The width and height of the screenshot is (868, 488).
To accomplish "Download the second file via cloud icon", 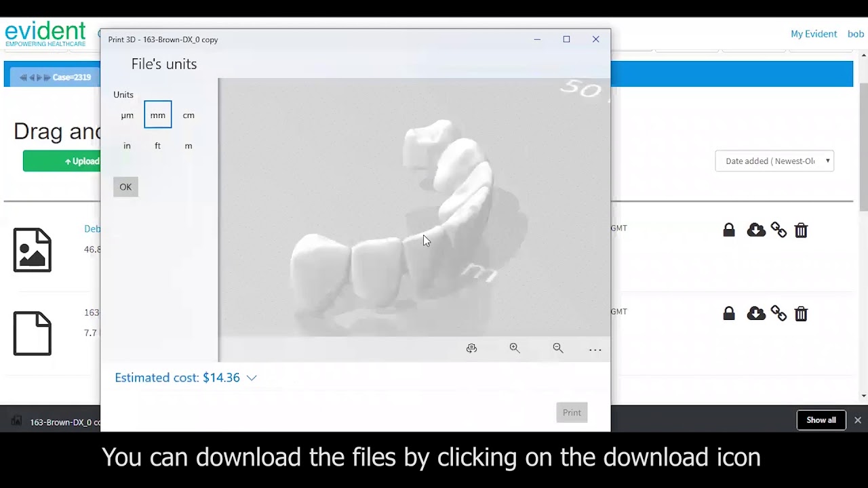I will click(x=756, y=314).
